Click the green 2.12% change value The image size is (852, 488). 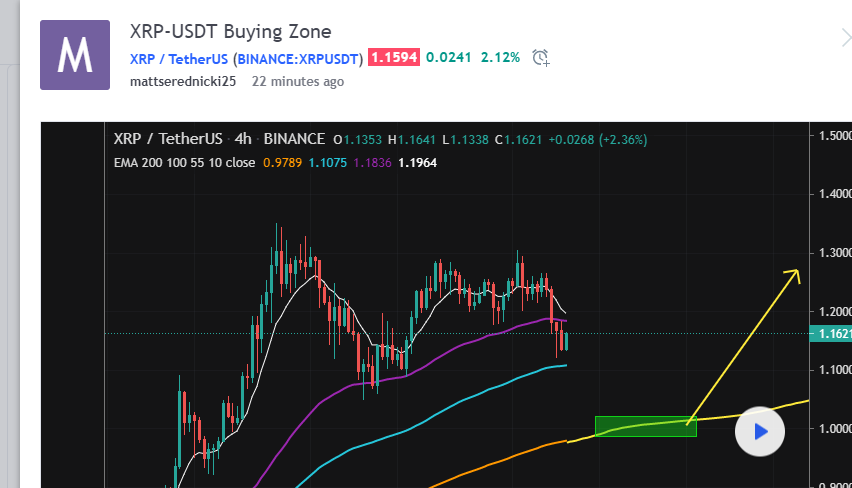[x=500, y=58]
